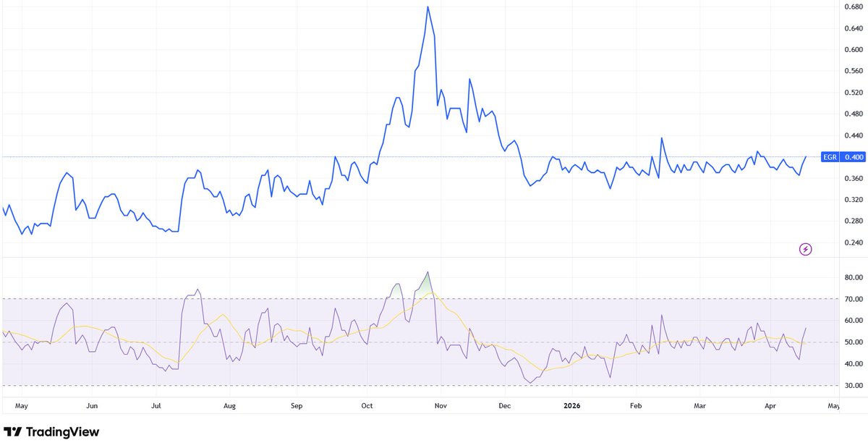The height and width of the screenshot is (443, 868).
Task: Click the 0.280 price axis label
Action: pyautogui.click(x=854, y=221)
